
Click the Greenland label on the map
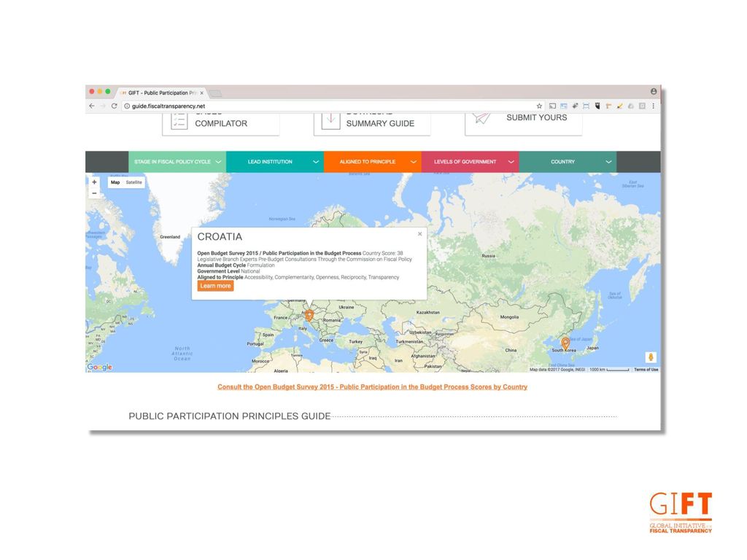pos(170,237)
